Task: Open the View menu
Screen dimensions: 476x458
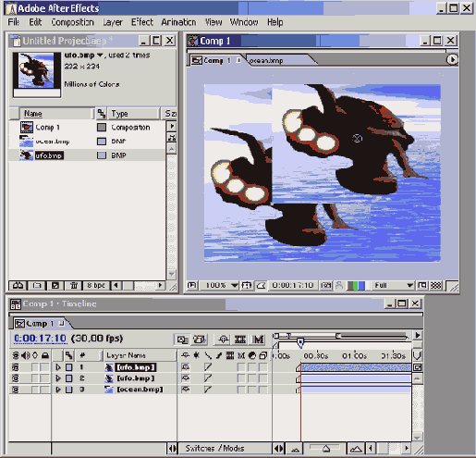Action: tap(214, 22)
